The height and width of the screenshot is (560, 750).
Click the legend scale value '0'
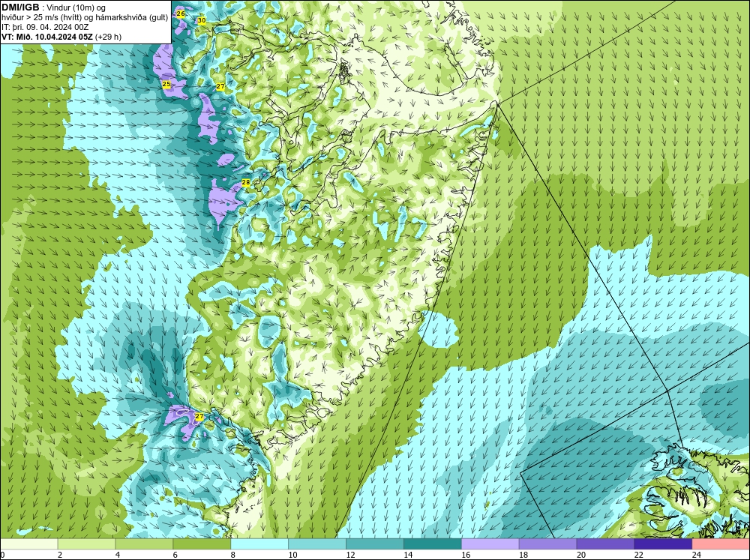(x=2, y=555)
